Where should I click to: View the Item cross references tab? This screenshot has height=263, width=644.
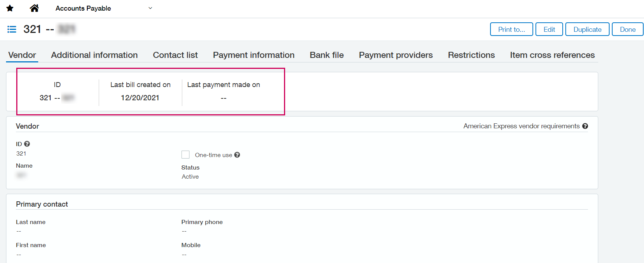pos(552,55)
